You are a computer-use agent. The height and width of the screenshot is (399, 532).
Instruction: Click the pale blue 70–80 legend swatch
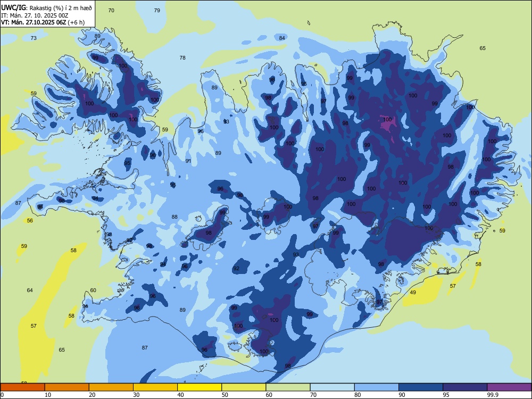click(332, 387)
